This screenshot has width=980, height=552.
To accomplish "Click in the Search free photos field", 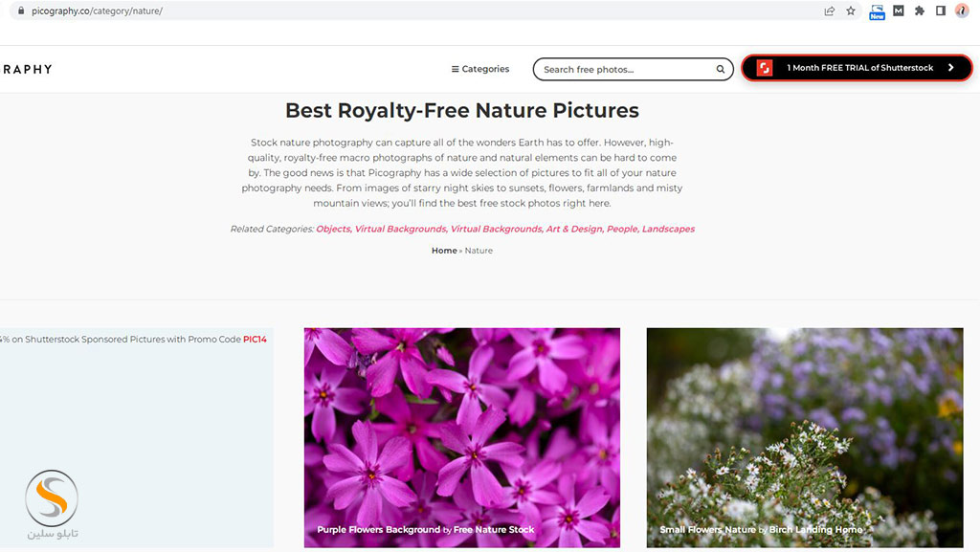I will 624,69.
